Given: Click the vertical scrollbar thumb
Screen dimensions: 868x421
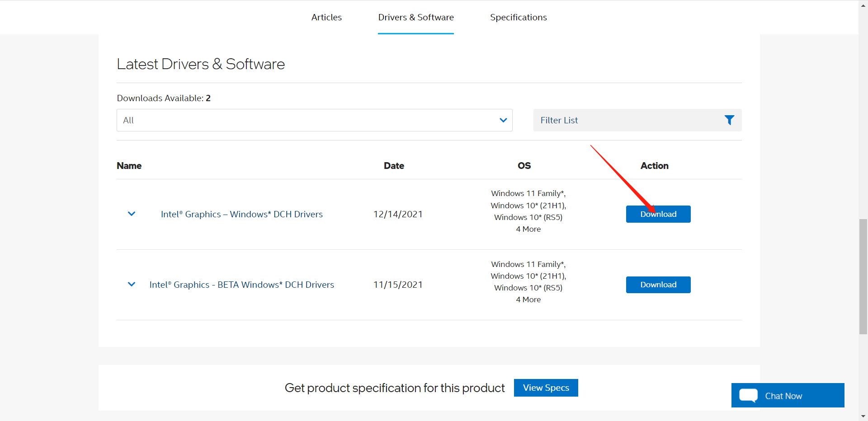Looking at the screenshot, I should click(x=863, y=276).
